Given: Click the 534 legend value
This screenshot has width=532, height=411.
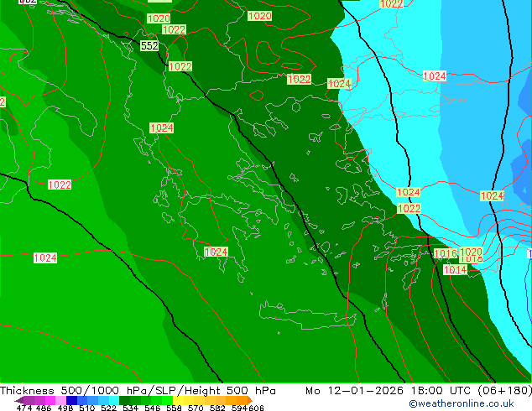Looking at the screenshot, I should coord(130,408).
